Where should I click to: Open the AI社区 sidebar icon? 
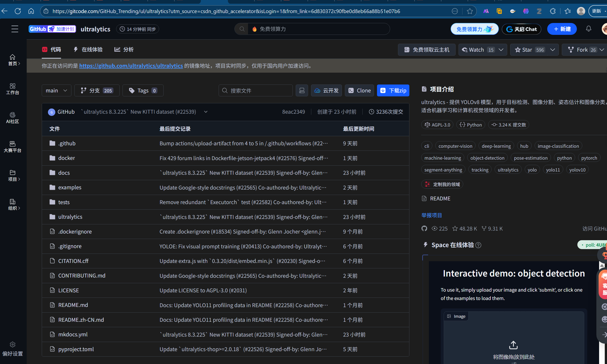[12, 118]
